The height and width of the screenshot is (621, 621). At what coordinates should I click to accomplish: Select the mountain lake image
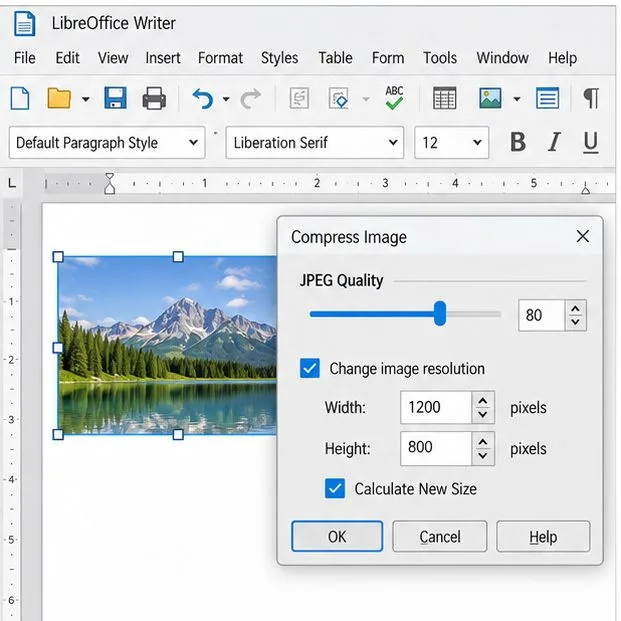[167, 345]
